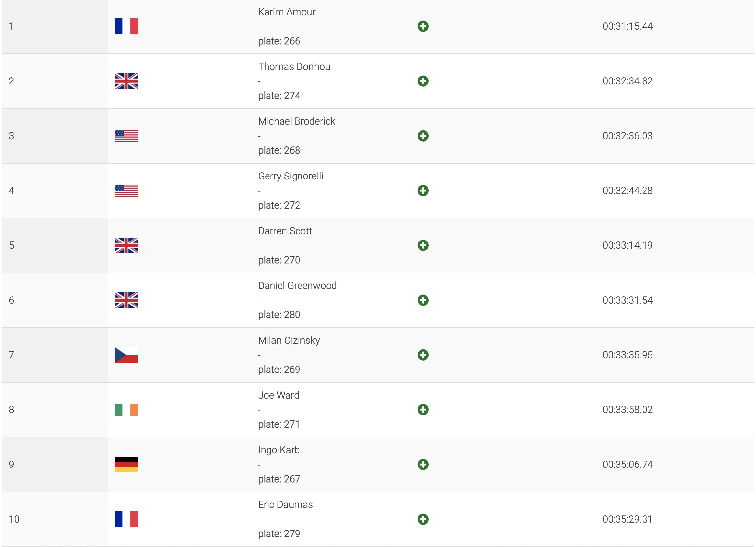Open Karim Amour rider name
The width and height of the screenshot is (756, 547).
pos(287,12)
